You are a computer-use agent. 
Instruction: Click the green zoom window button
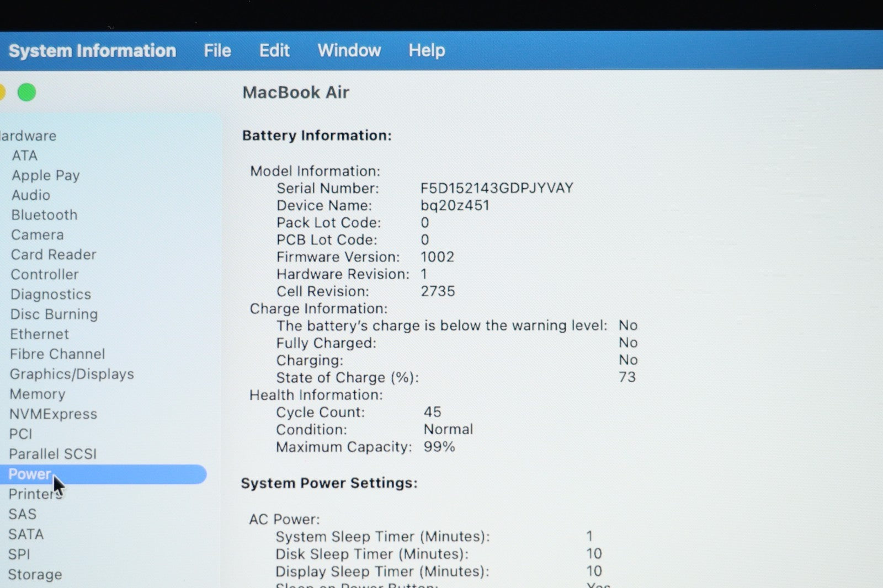(26, 93)
